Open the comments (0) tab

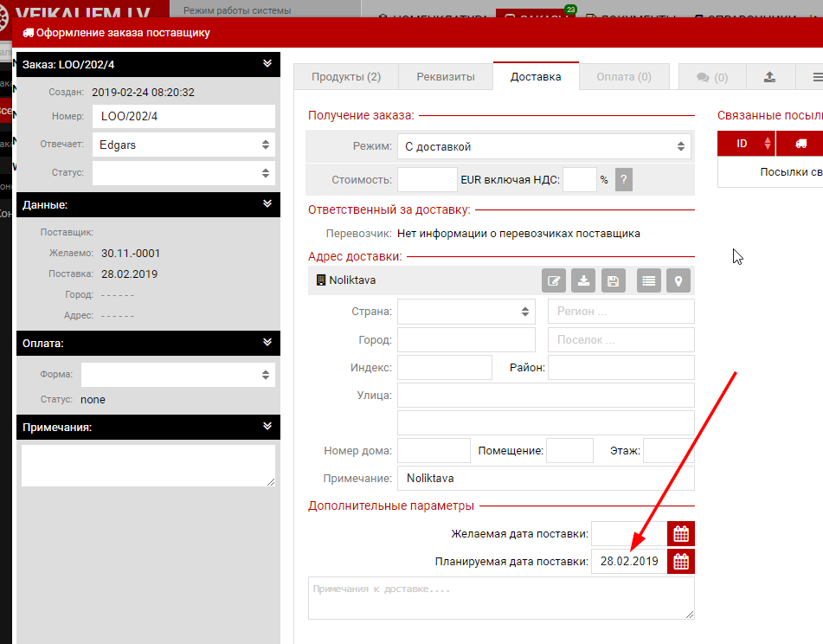[712, 77]
